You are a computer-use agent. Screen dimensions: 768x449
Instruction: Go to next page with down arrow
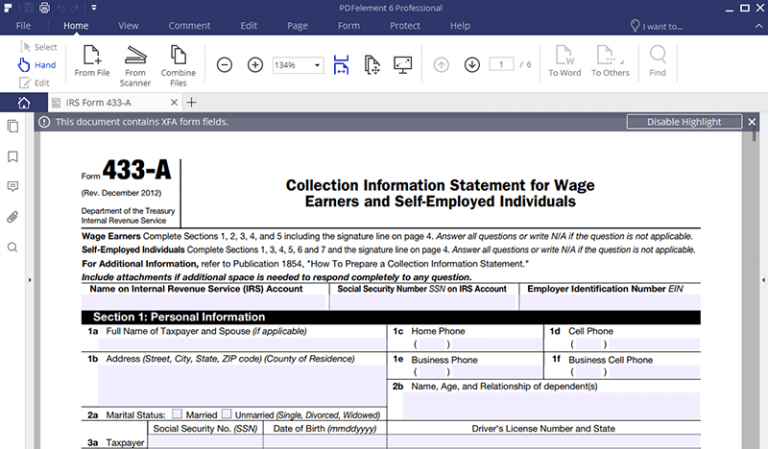point(472,65)
